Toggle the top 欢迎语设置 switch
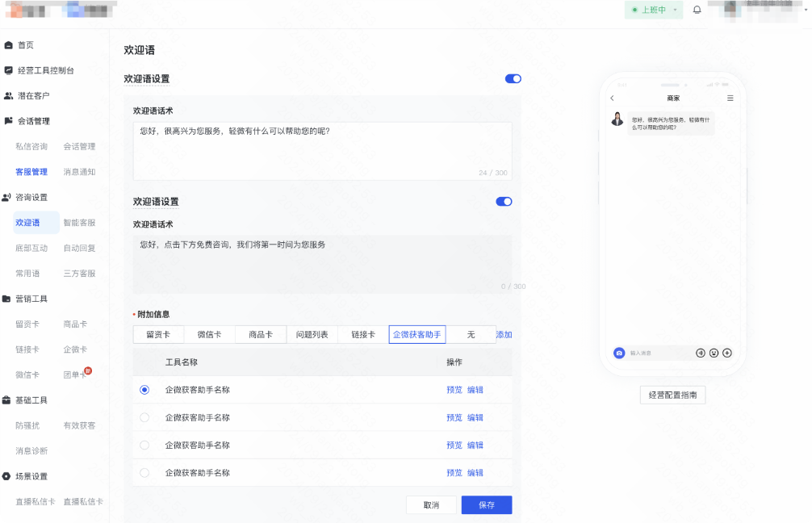The height and width of the screenshot is (523, 812). [513, 79]
